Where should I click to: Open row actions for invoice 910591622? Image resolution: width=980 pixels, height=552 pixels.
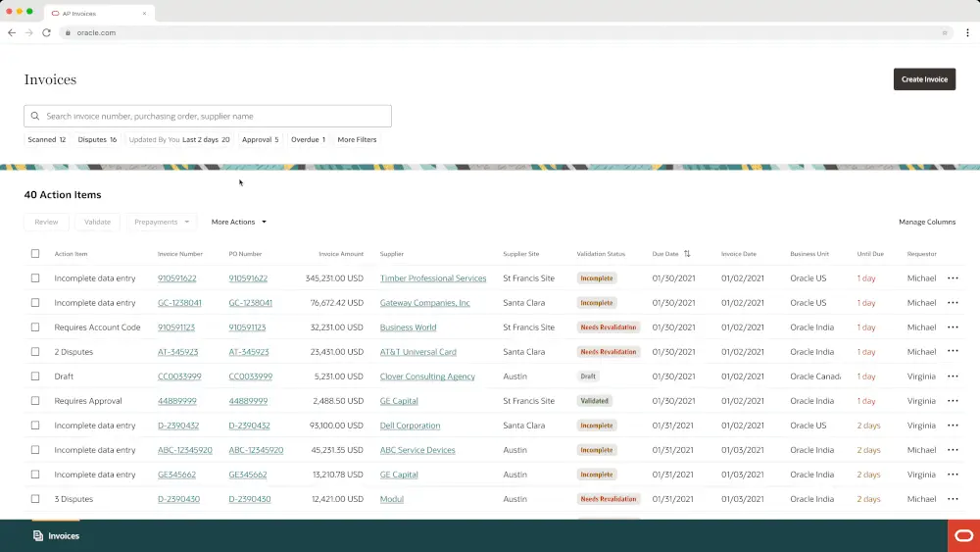coord(953,278)
